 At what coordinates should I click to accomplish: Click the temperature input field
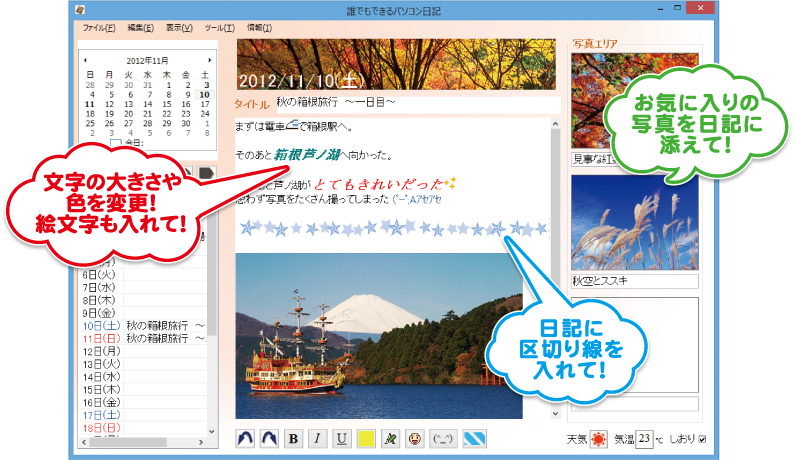646,438
